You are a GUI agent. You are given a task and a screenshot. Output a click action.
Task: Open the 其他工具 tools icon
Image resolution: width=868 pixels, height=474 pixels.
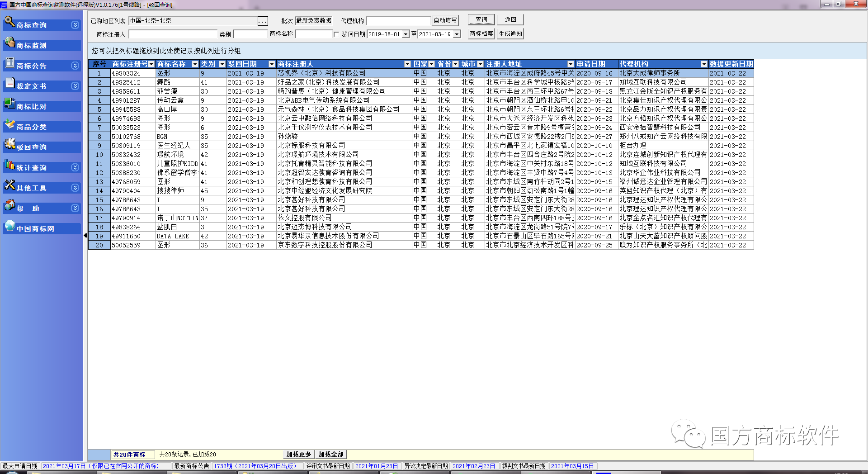(9, 185)
